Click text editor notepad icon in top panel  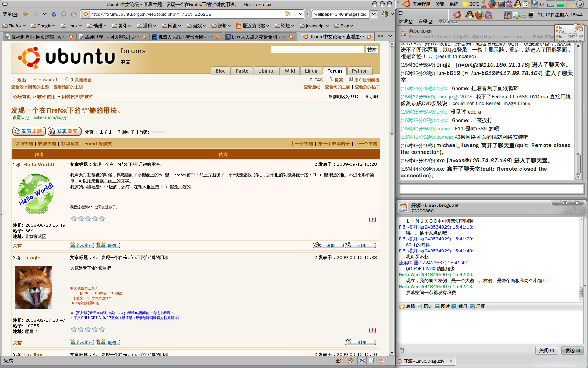526,4
